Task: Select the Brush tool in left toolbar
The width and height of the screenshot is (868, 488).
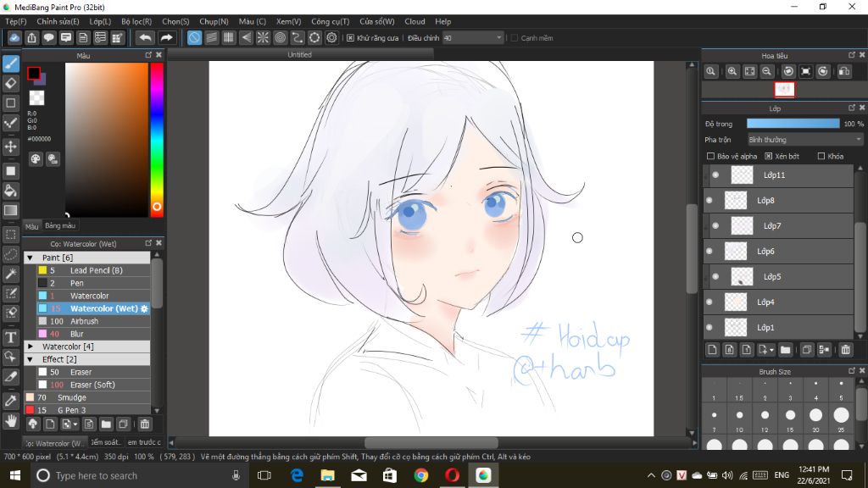Action: tap(10, 64)
